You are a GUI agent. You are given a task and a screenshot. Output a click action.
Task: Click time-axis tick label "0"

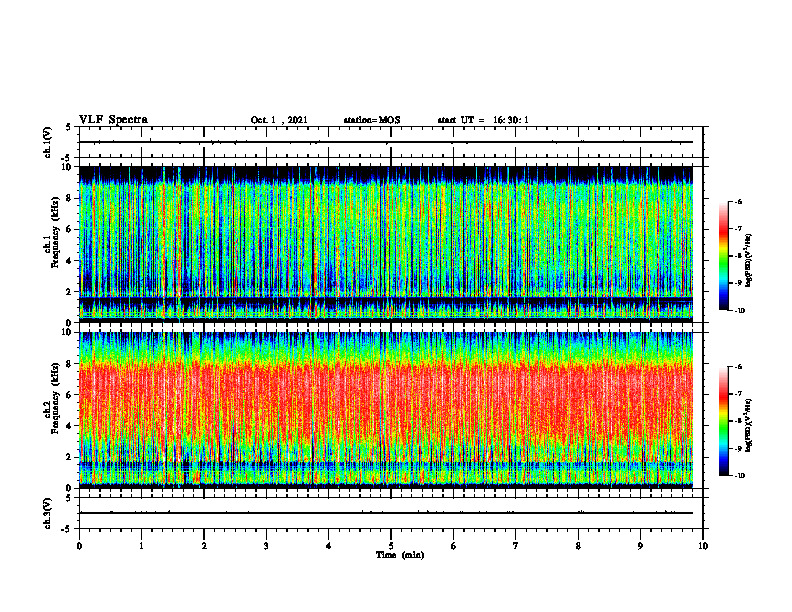(x=79, y=546)
